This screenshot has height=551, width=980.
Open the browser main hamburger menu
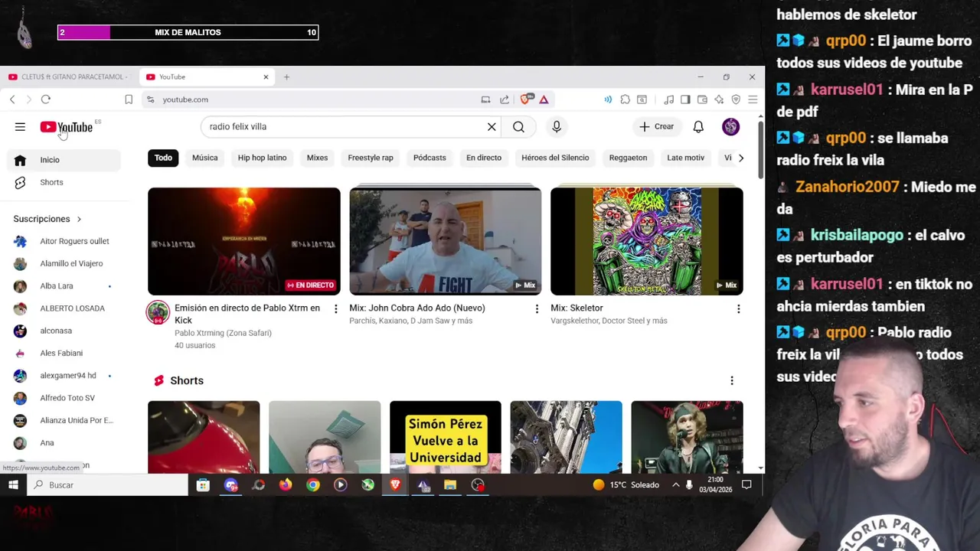click(753, 99)
